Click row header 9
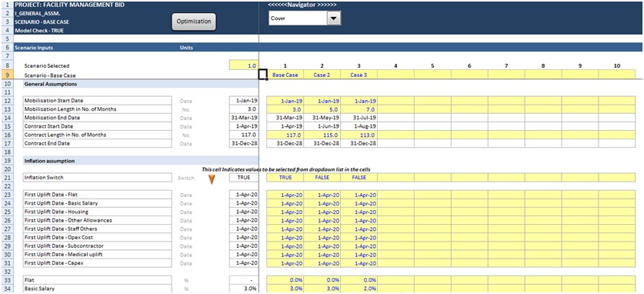This screenshot has width=644, height=294. coord(7,75)
